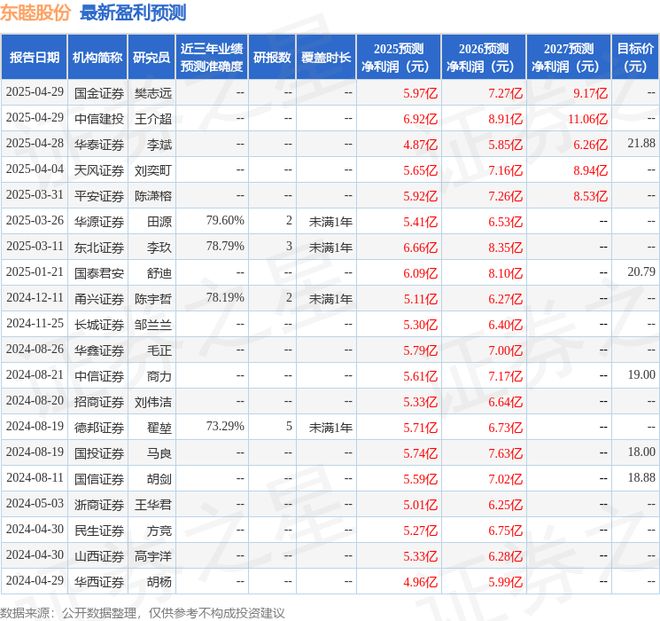Select the 2025预测净利润 column header

pos(400,57)
